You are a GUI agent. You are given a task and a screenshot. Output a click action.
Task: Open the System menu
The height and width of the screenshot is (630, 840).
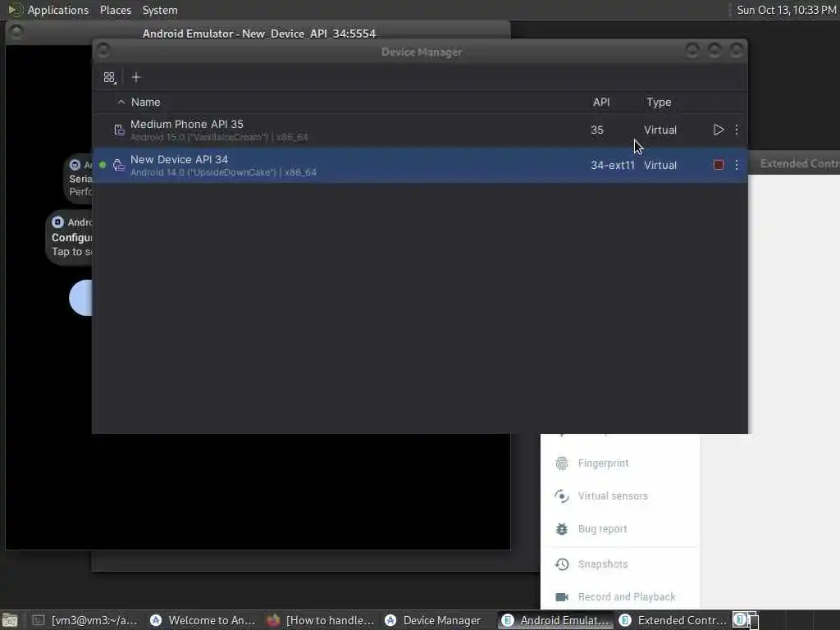(x=160, y=10)
